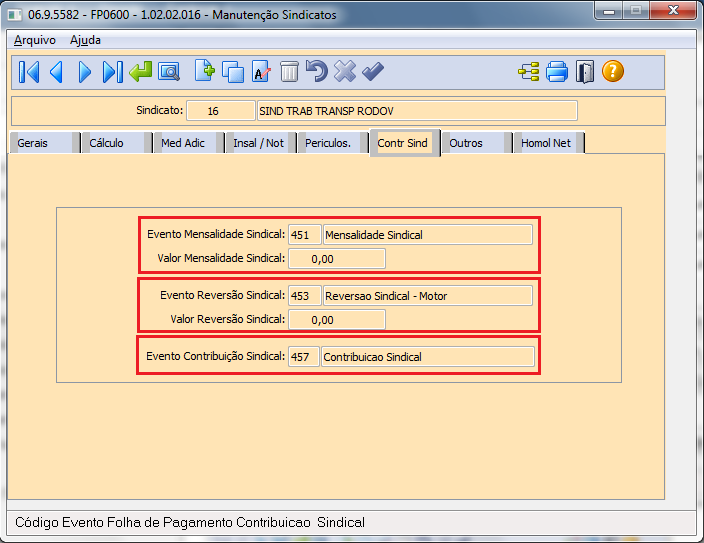Click the SIND TRAB TRANSP RODOV field

(417, 111)
